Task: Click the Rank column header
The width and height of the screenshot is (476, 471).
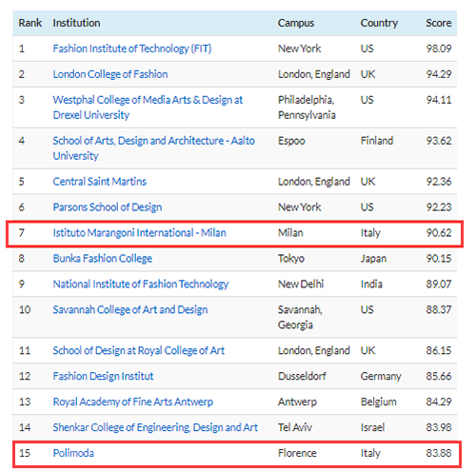Action: tap(30, 23)
